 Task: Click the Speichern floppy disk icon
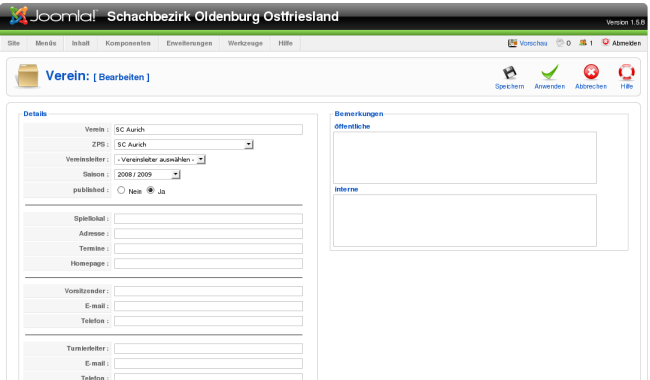(509, 73)
